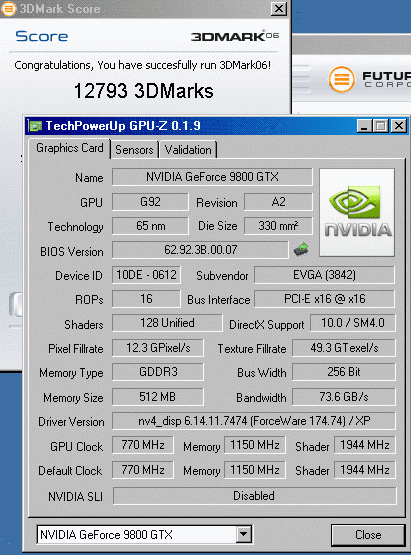Screen dimensions: 411x555
Task: Click the Driver Version label
Action: point(71,422)
